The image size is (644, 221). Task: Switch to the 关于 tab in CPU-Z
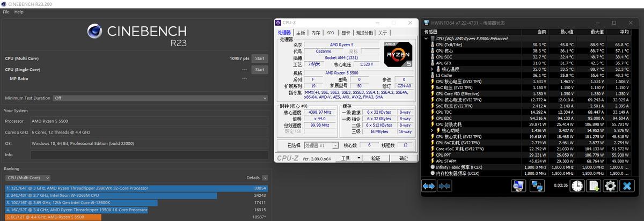383,33
